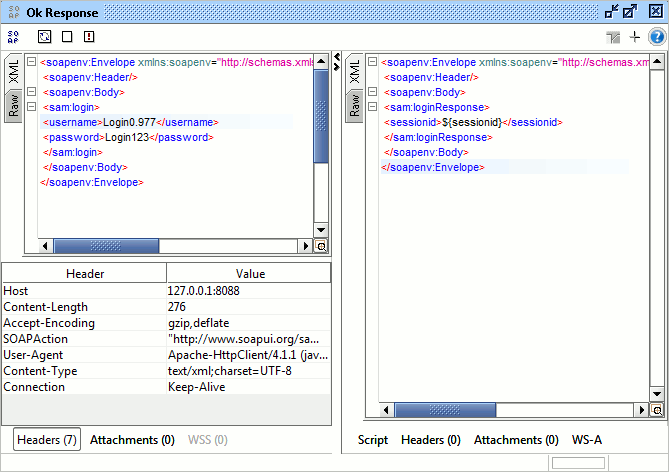Collapse request sam:login node
The width and height of the screenshot is (669, 472).
(32, 107)
